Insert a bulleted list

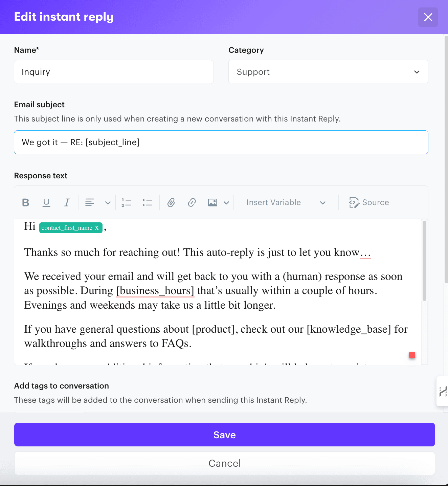pyautogui.click(x=147, y=202)
